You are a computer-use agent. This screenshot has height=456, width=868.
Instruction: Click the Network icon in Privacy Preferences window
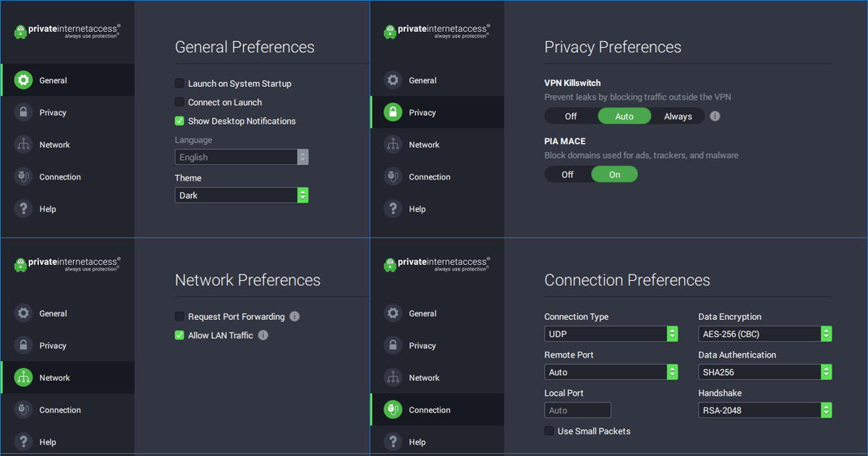pyautogui.click(x=393, y=145)
